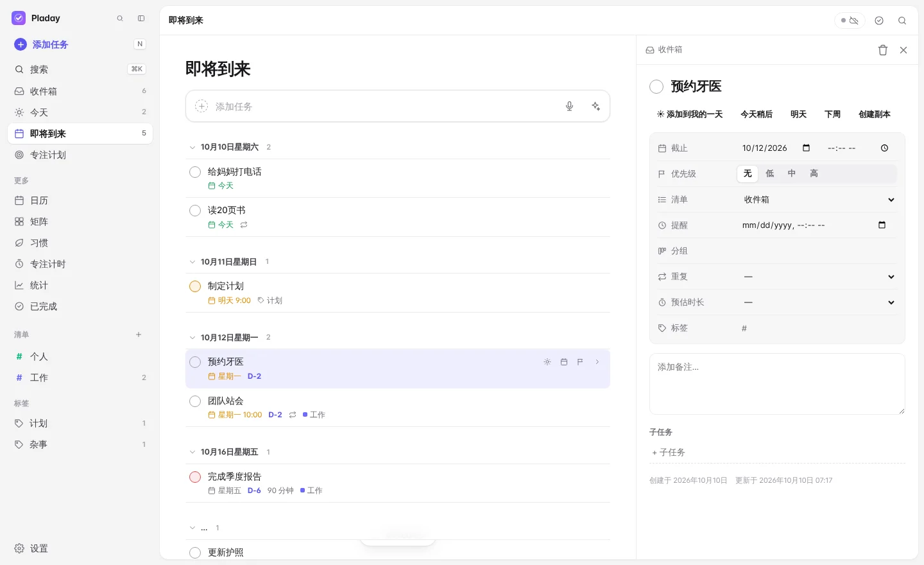Open 日历 view in the sidebar

click(x=80, y=200)
